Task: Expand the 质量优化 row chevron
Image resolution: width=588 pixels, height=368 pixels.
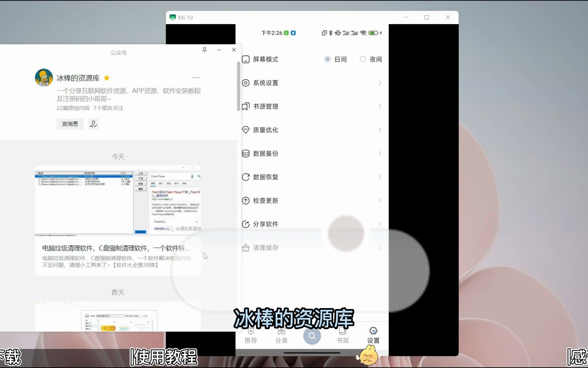Action: (380, 130)
